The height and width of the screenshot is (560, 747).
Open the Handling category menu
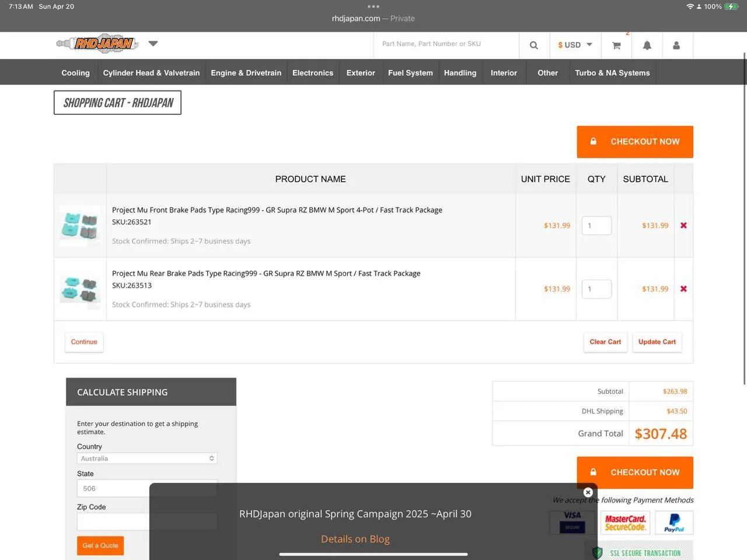460,73
